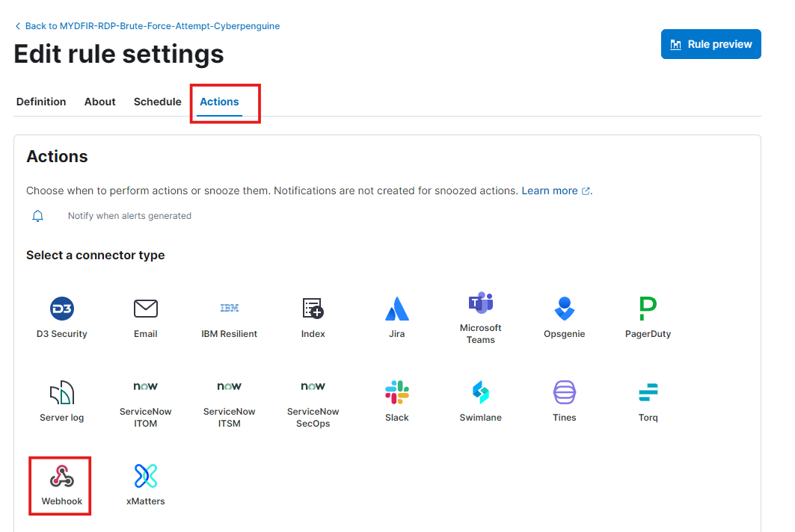Select the Actions tab
Image resolution: width=795 pixels, height=532 pixels.
pos(219,102)
